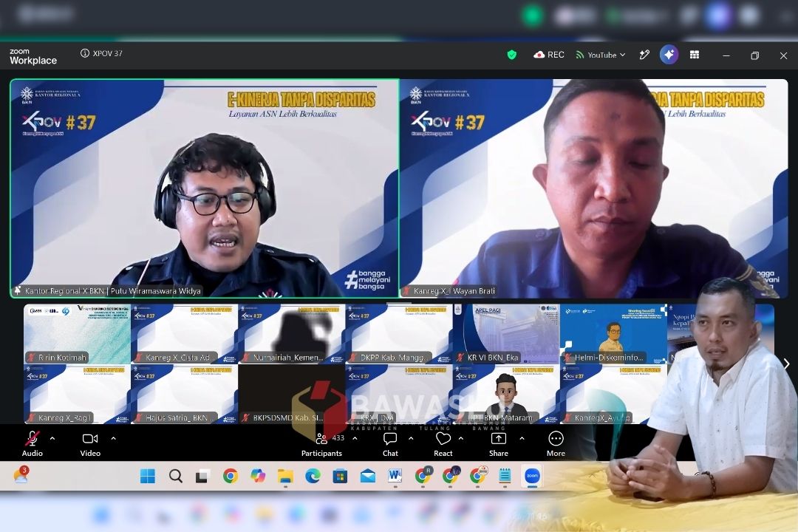
Task: Open Windows Search from the taskbar
Action: tap(176, 476)
